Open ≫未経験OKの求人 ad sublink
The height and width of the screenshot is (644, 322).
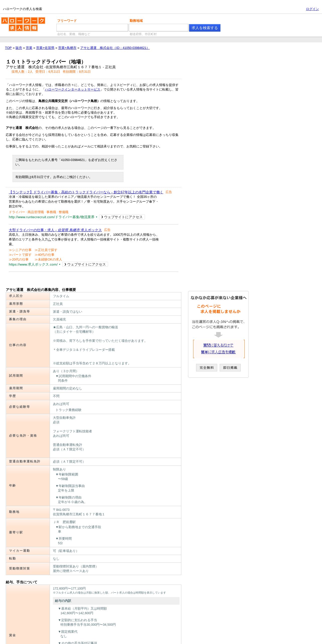48,260
